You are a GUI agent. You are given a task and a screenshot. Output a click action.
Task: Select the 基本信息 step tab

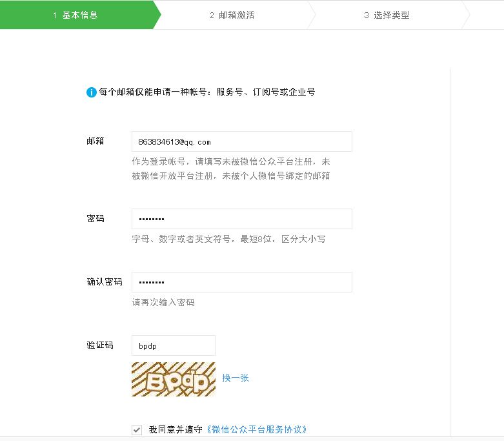click(76, 15)
